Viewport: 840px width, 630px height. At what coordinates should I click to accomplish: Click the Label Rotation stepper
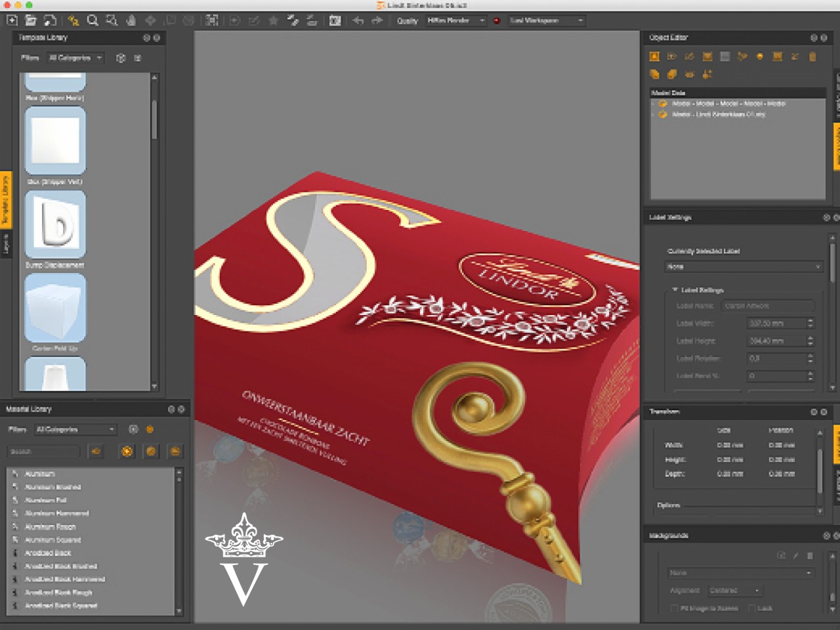coord(810,359)
